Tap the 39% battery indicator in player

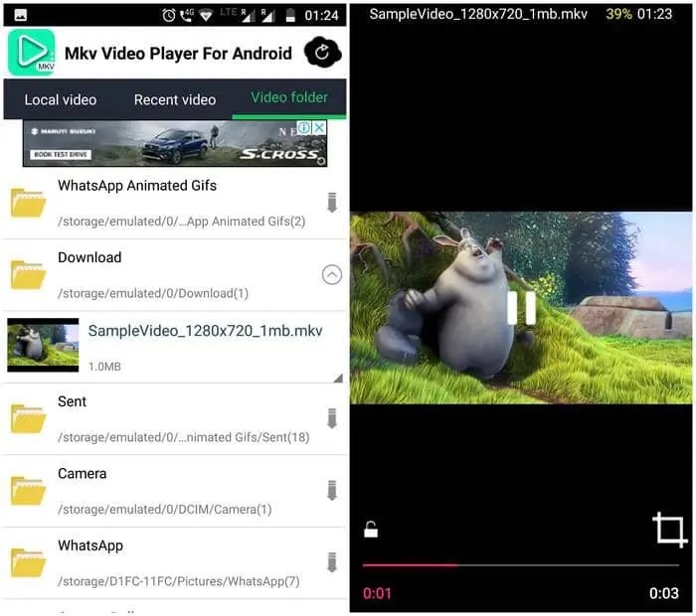tap(618, 14)
